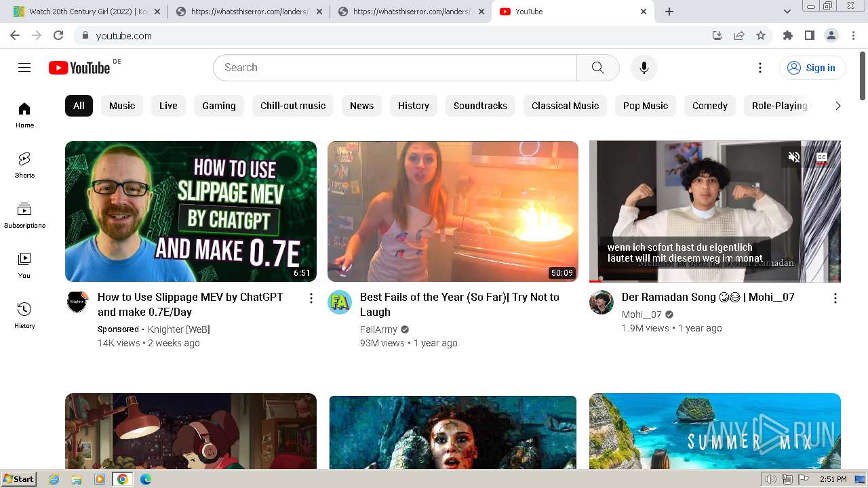868x488 pixels.
Task: Expand the Chrome tab search chevron
Action: 787,12
